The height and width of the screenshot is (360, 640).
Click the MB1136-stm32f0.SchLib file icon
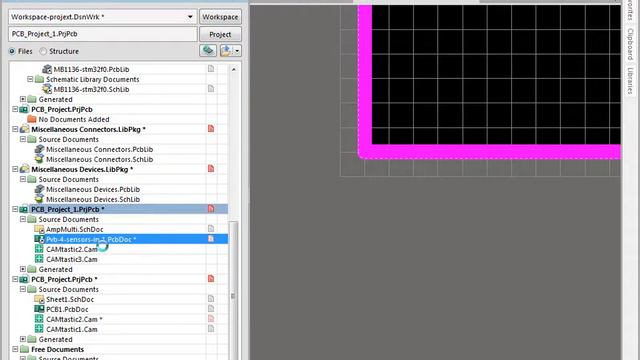(47, 89)
